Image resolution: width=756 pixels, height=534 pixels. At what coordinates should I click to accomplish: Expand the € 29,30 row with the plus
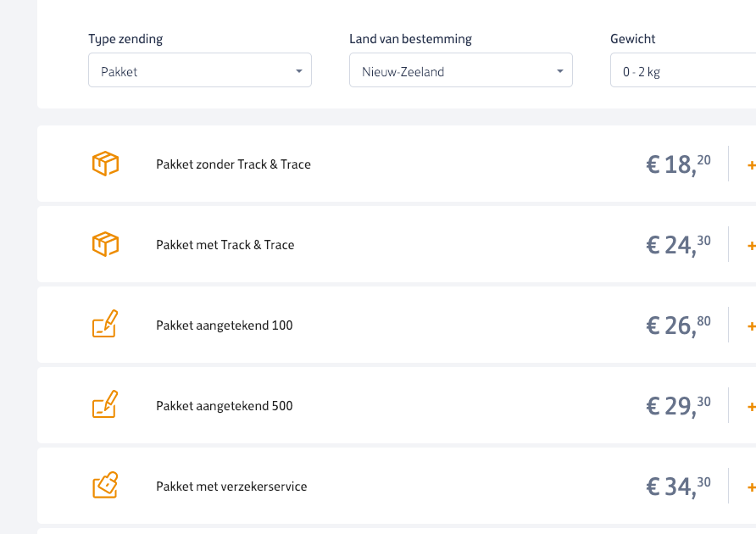tap(750, 407)
